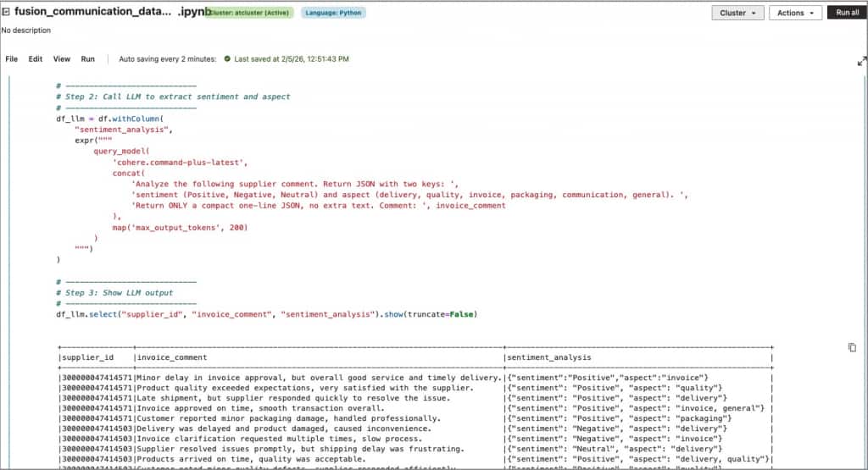The height and width of the screenshot is (470, 868).
Task: Click the Language: Python badge
Action: tap(333, 13)
